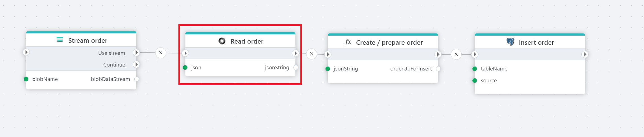Remove link between Read order and Create order
The width and height of the screenshot is (644, 137).
(311, 54)
